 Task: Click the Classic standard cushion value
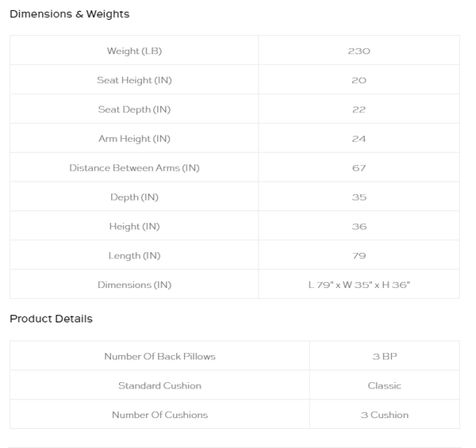pyautogui.click(x=384, y=385)
